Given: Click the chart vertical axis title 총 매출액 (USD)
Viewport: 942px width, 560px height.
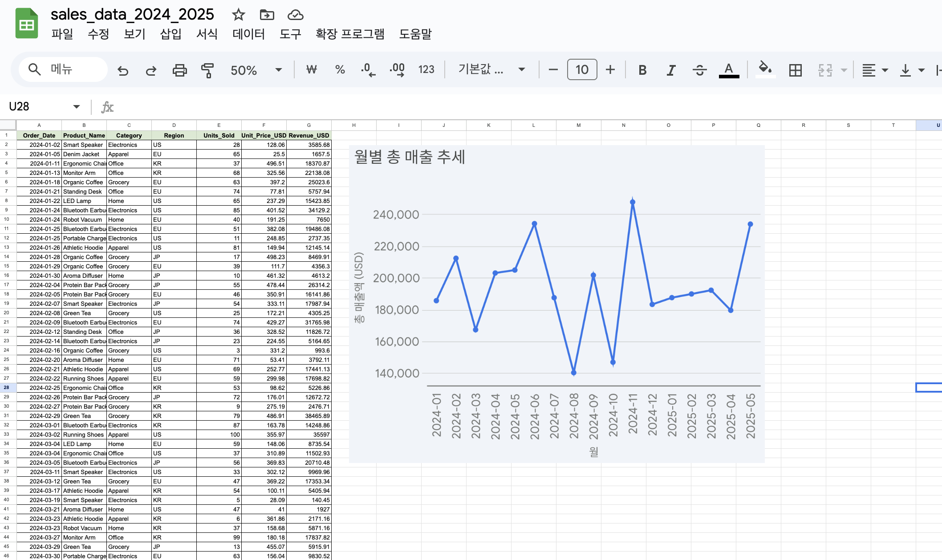Looking at the screenshot, I should click(359, 288).
